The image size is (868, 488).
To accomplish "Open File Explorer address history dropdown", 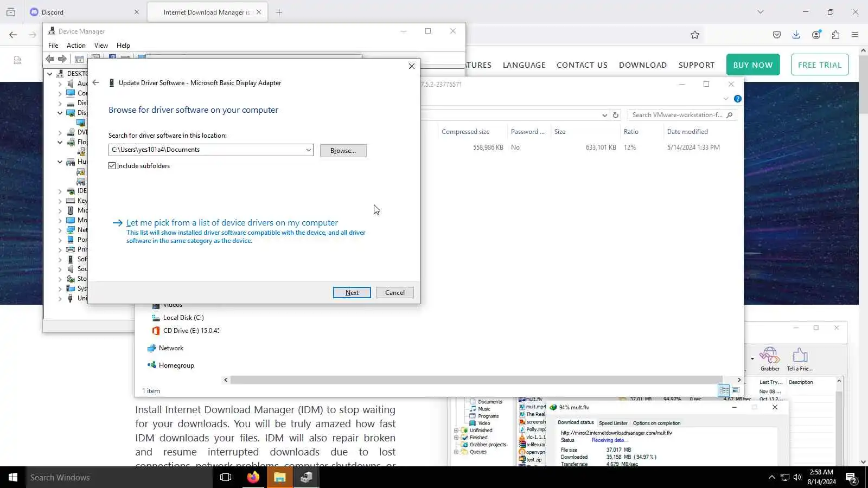I will point(604,115).
